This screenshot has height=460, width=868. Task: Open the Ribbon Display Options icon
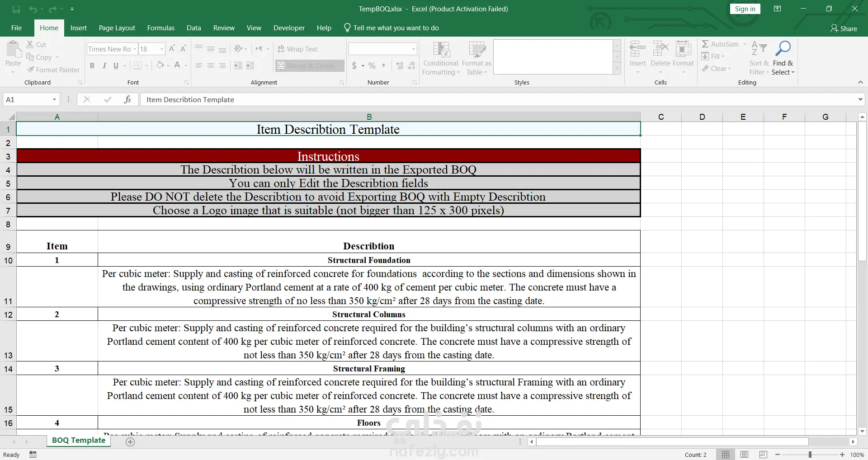[777, 9]
